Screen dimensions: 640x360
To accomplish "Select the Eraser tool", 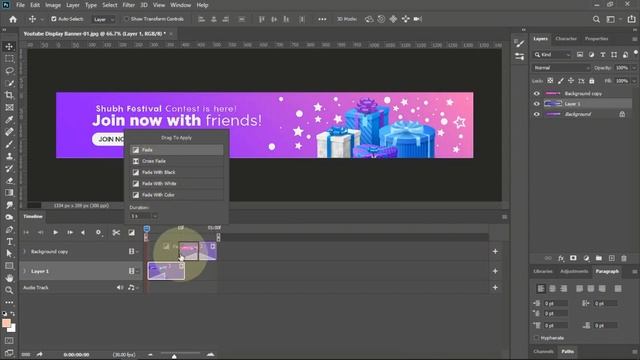I will 9,180.
